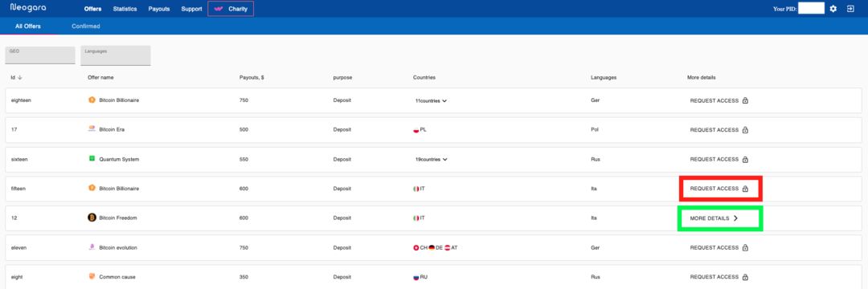This screenshot has width=868, height=289.
Task: Request access for Bitcoin Billionaire row fifteen
Action: tap(719, 189)
